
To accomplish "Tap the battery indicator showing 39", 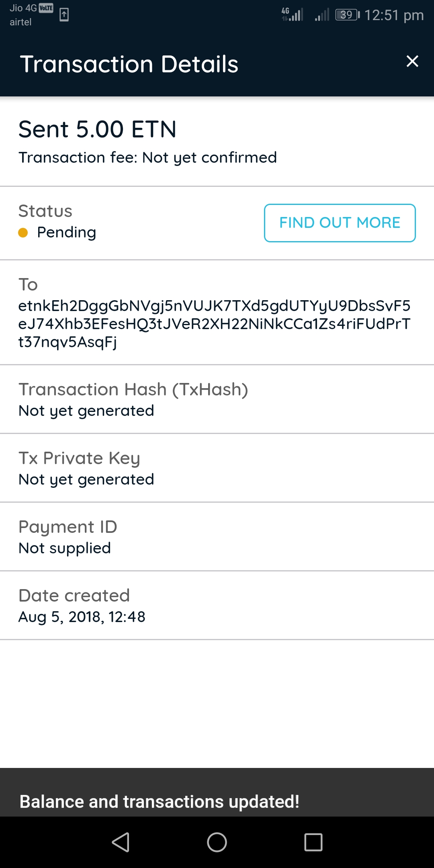I will point(347,15).
